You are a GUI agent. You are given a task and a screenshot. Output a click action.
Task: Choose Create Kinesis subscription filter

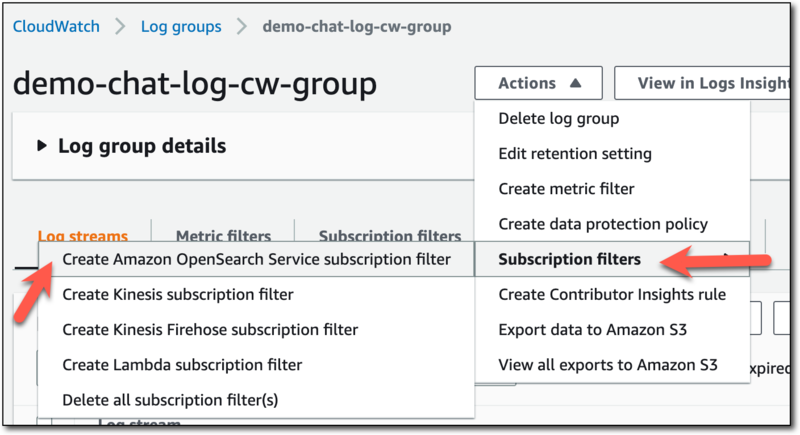178,295
